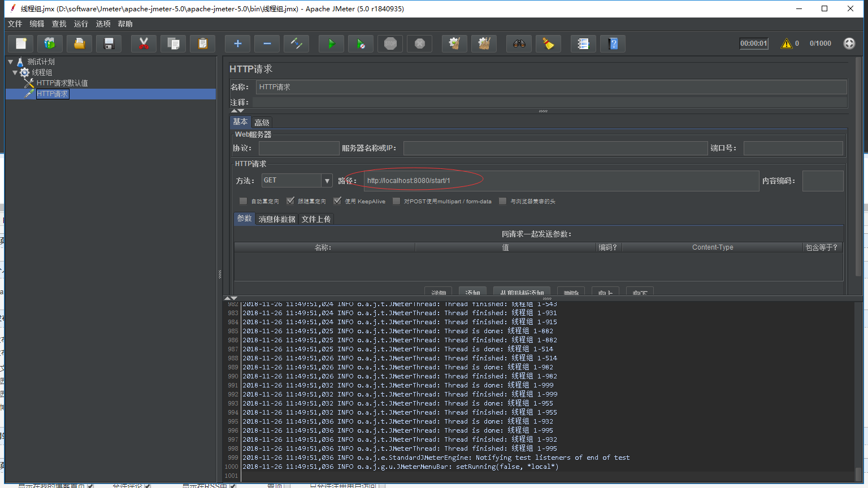Screen dimensions: 868x488
Task: Click the 线程组 gear icon in tree
Action: click(x=24, y=72)
